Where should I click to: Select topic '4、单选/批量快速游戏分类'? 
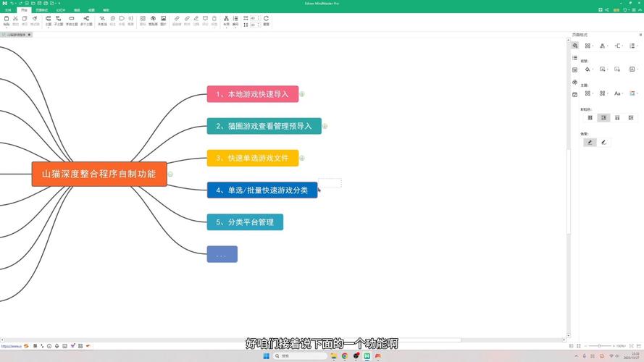(x=262, y=190)
